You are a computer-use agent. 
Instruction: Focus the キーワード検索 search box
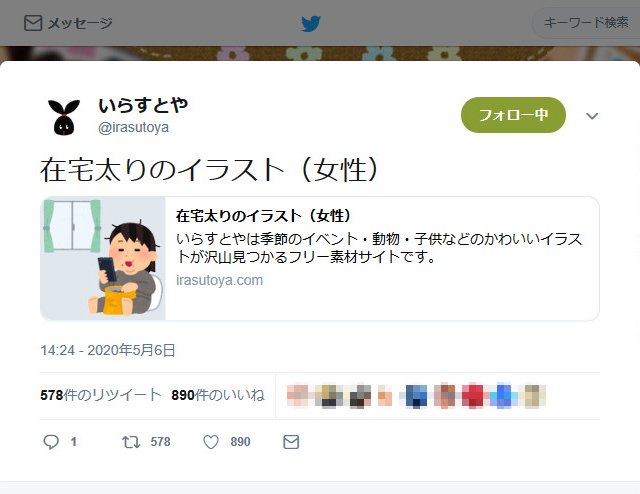(x=586, y=22)
